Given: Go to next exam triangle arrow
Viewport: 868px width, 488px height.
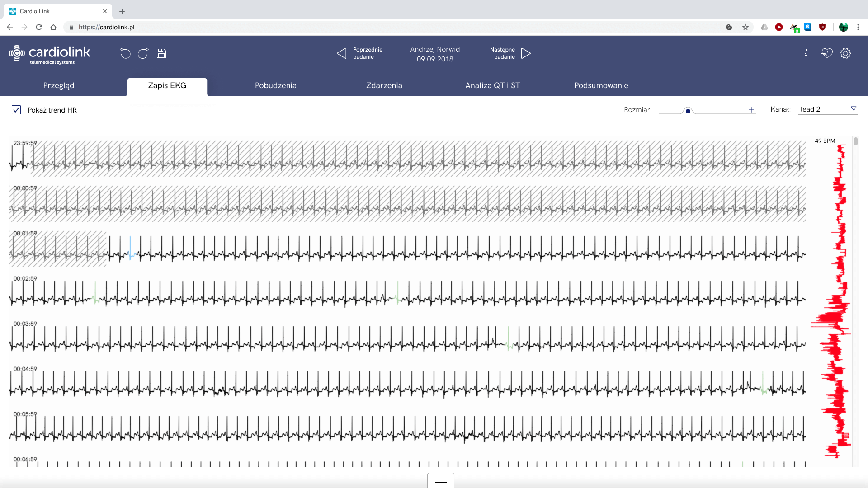Looking at the screenshot, I should 526,53.
